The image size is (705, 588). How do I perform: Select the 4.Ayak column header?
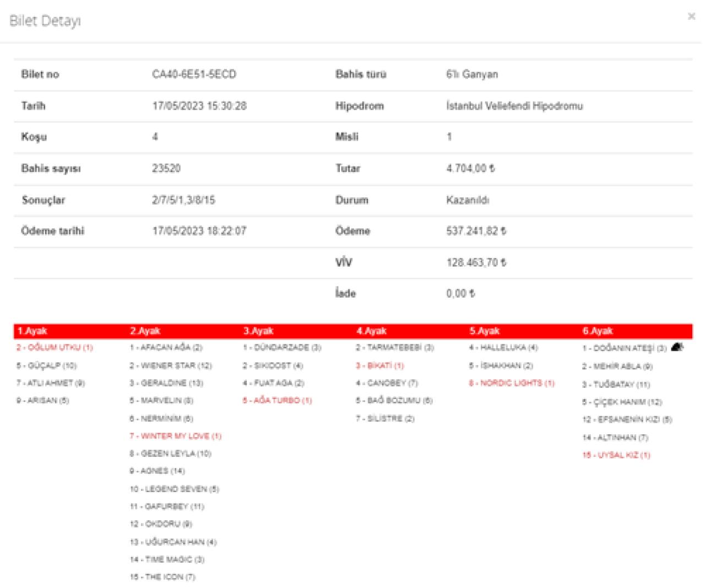point(371,331)
